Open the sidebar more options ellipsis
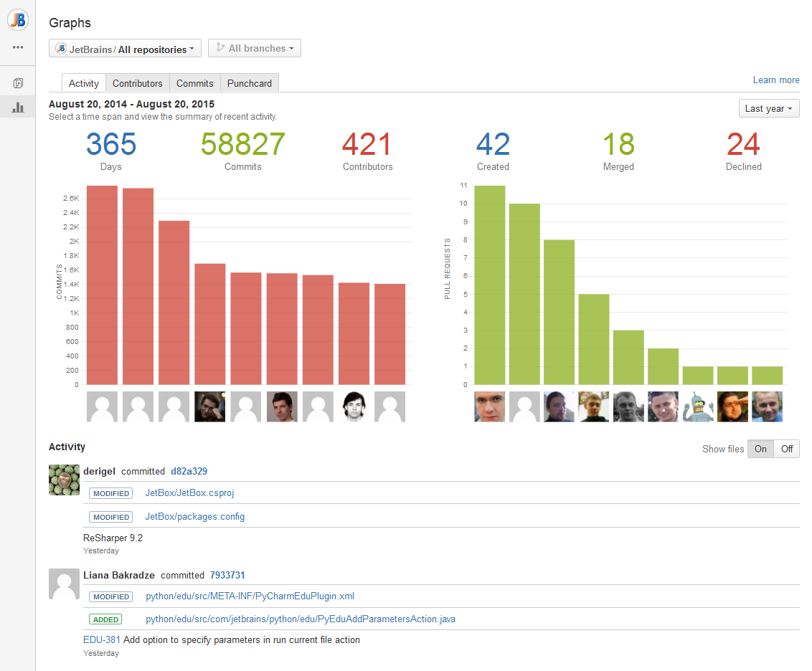Screen dimensions: 812x671 [18, 47]
